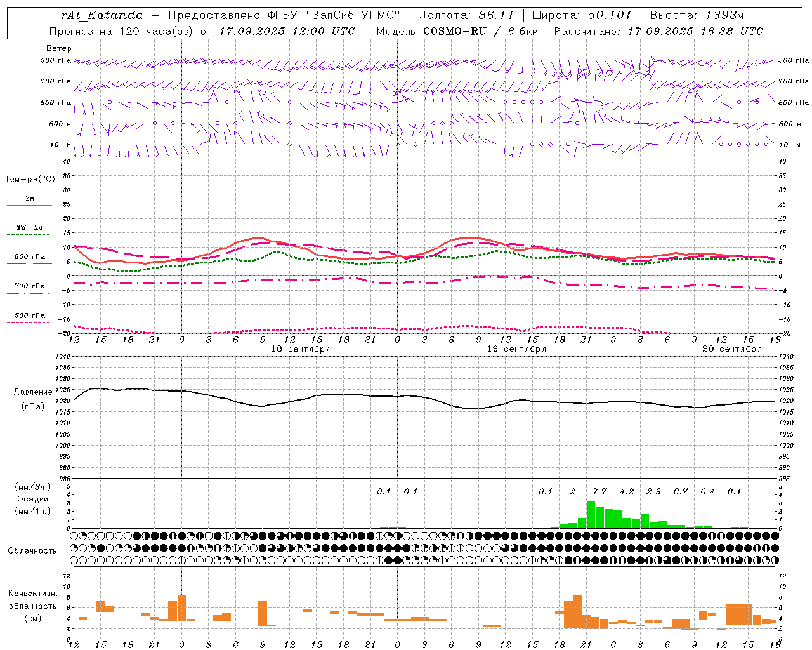This screenshot has height=650, width=812.
Task: Click the 2м temperature legend line
Action: coord(29,201)
